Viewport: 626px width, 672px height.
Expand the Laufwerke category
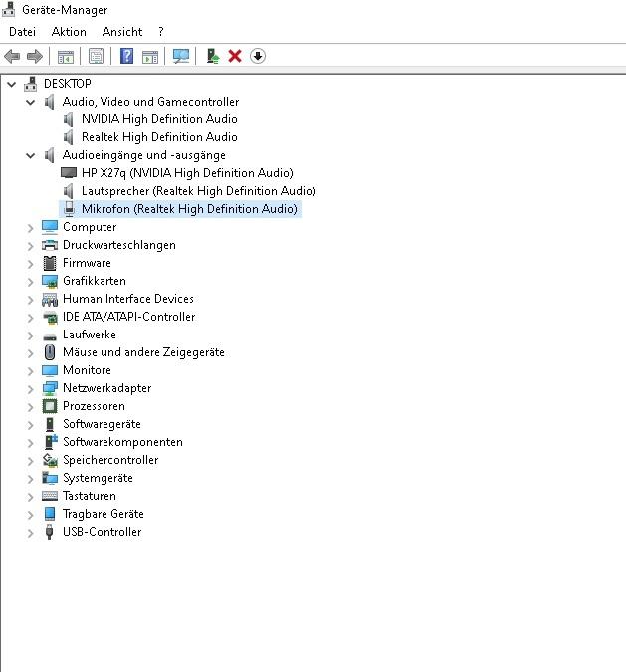click(30, 336)
